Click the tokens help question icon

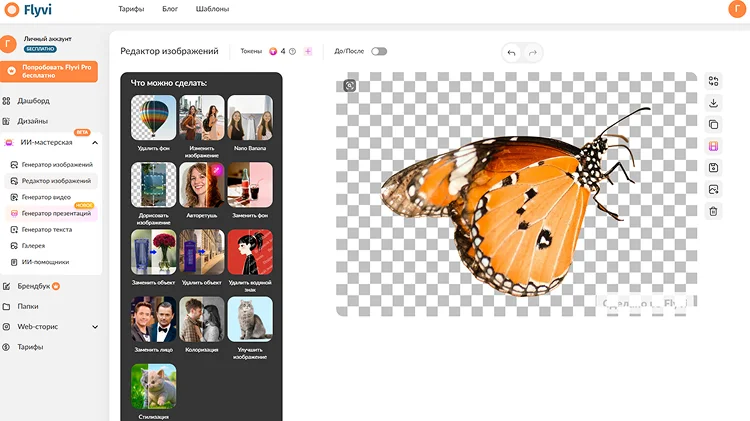tap(292, 51)
